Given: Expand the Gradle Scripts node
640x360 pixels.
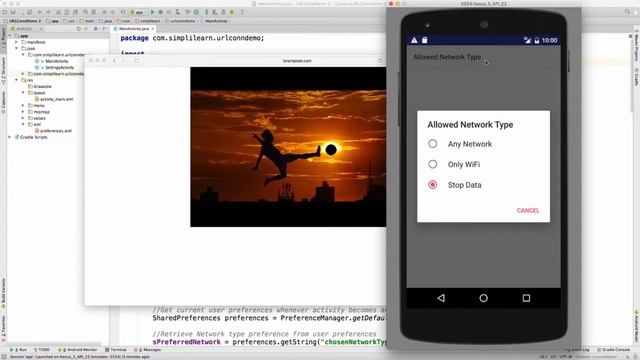Looking at the screenshot, I should click(10, 137).
